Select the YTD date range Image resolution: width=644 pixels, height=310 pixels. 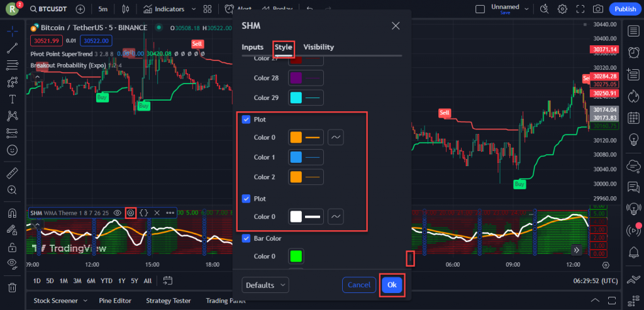[106, 281]
